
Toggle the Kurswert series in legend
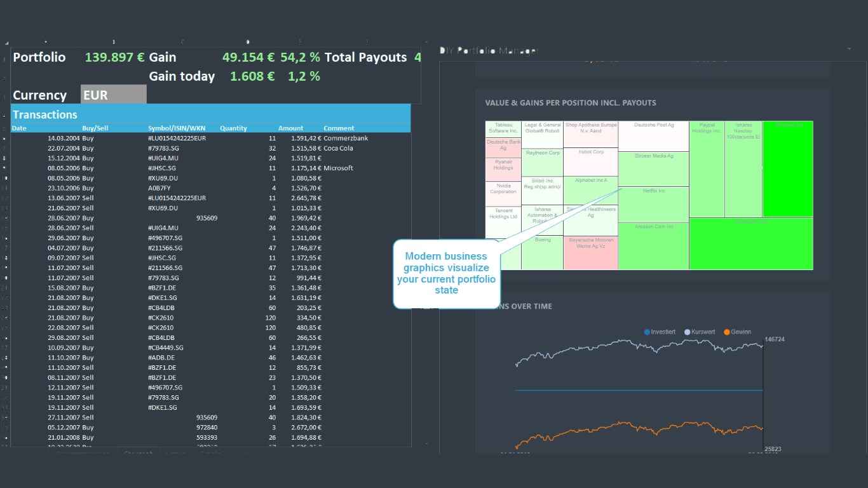click(x=687, y=332)
